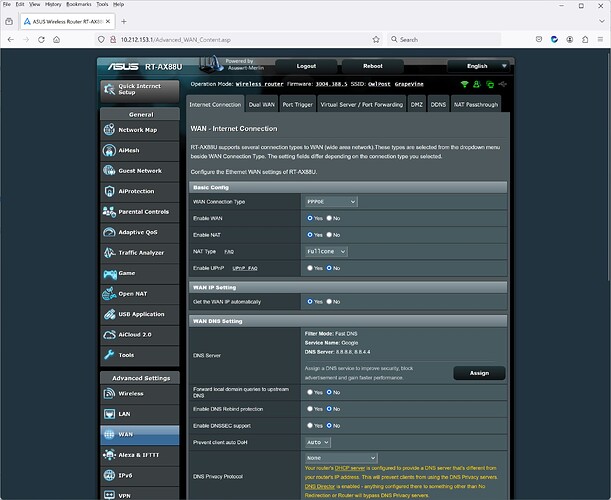
Task: Open the Open NAT icon
Action: tap(109, 294)
